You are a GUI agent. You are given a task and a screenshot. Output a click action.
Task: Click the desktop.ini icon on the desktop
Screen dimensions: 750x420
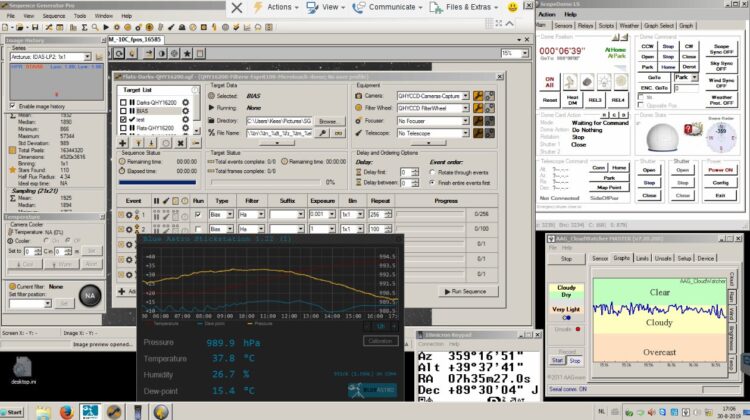coord(22,370)
